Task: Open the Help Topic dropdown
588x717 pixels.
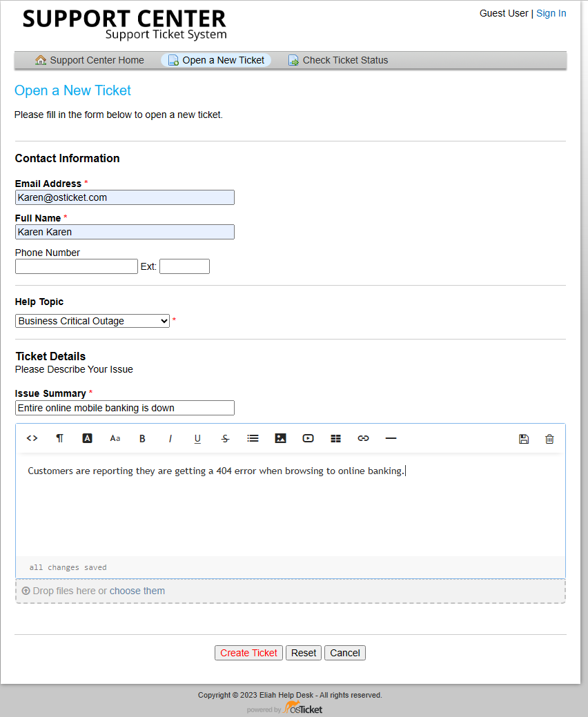Action: click(x=92, y=320)
